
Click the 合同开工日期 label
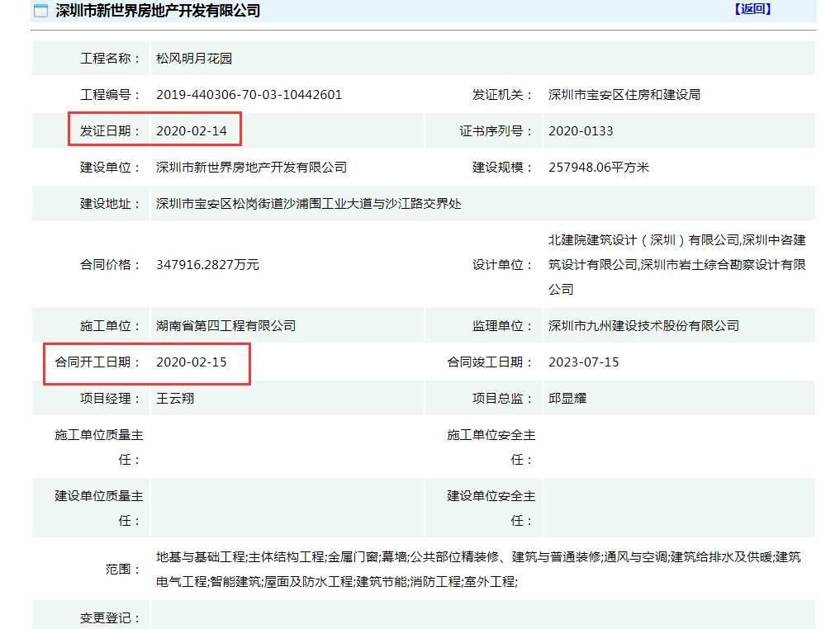coord(97,362)
